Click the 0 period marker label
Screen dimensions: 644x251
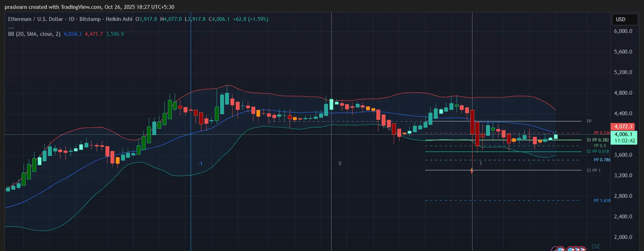(340, 163)
